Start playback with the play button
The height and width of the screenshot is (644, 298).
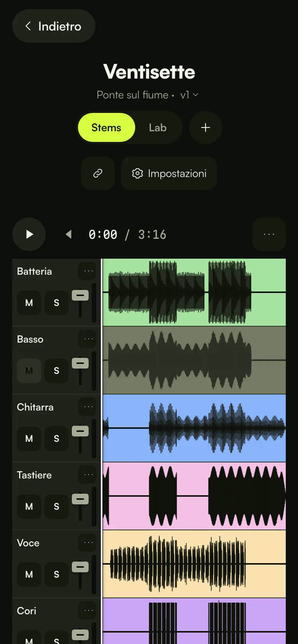coord(29,234)
